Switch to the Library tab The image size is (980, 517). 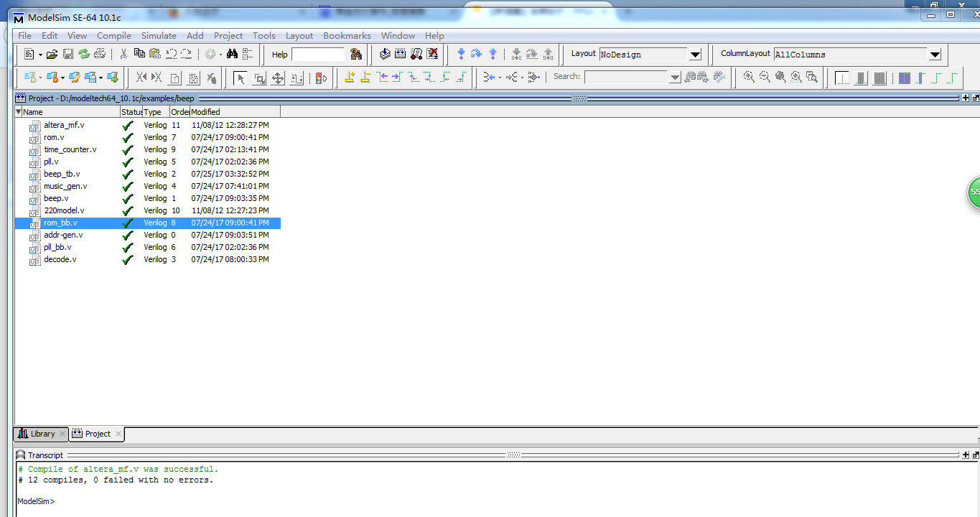click(41, 434)
